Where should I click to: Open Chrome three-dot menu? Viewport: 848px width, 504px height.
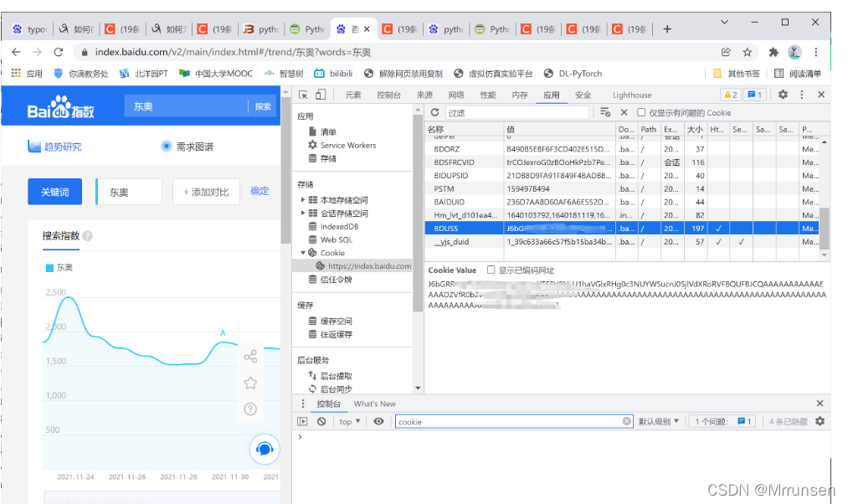pos(816,52)
